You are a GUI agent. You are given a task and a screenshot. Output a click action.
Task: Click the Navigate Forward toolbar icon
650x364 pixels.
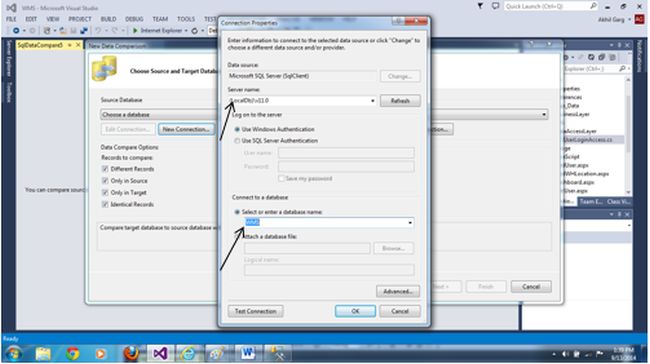(32, 31)
